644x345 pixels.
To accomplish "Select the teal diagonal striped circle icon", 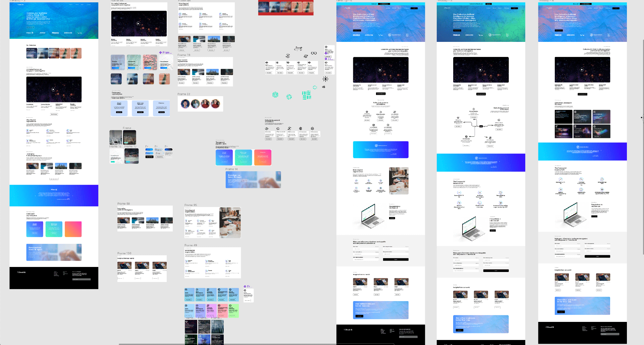I will [289, 97].
